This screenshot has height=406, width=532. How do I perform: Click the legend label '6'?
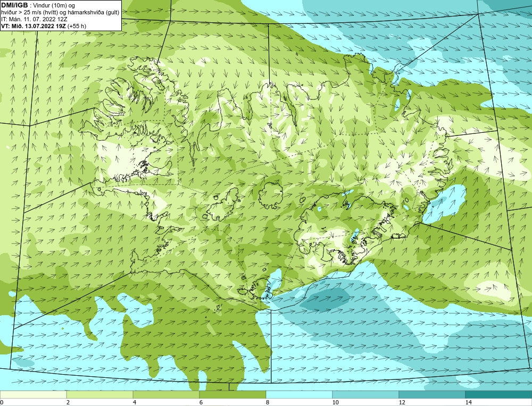(x=201, y=402)
